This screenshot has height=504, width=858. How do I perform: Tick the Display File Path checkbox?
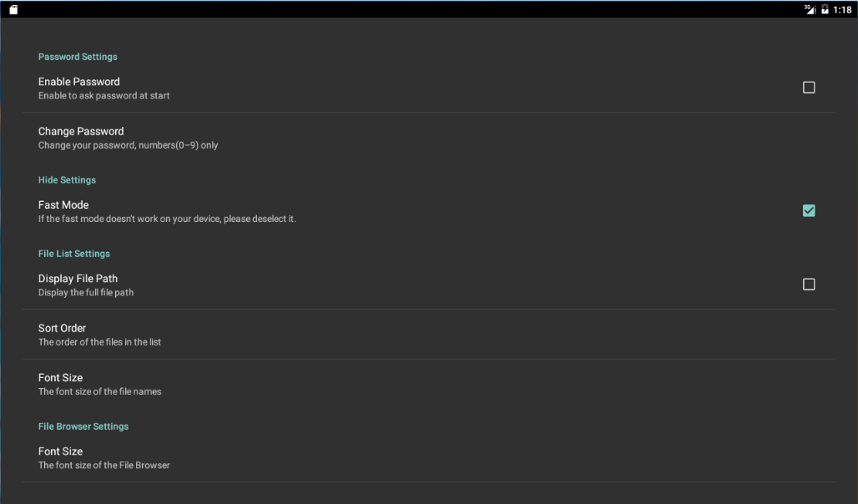808,285
